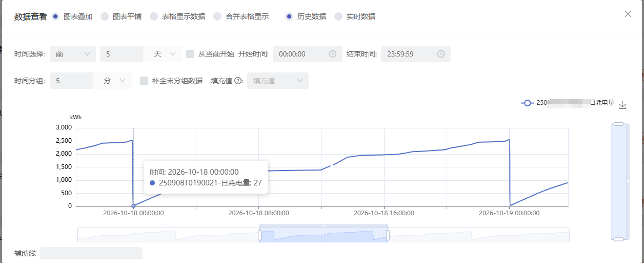Viewport: 644px width, 263px height.
Task: Click the selected range in horizontal zoom bar
Action: pos(324,235)
